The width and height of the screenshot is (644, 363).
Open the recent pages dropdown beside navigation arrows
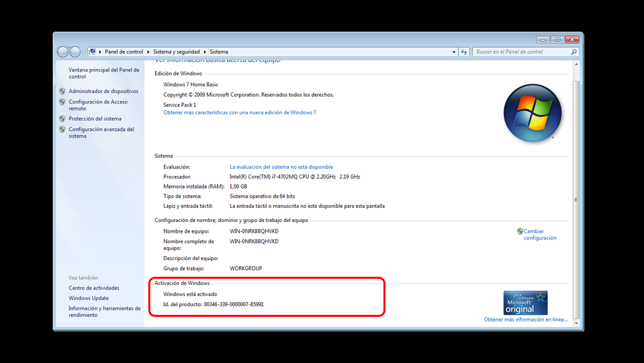[84, 52]
